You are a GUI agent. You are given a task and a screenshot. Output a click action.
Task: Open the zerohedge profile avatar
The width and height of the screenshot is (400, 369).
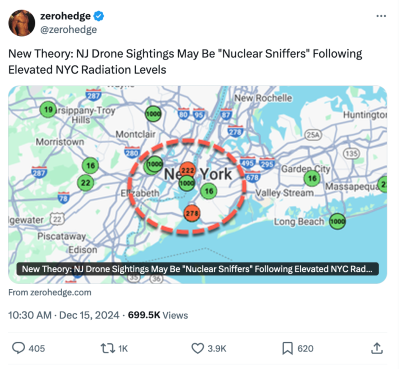click(x=22, y=23)
